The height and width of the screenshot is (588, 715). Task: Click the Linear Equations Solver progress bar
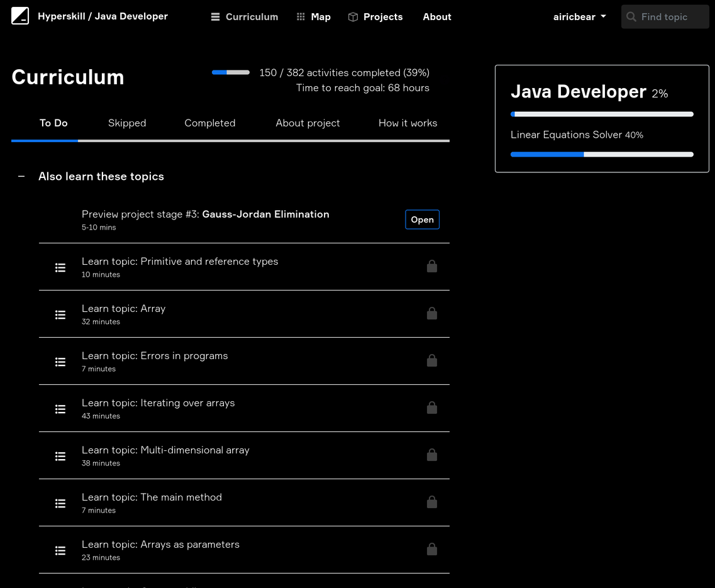pyautogui.click(x=602, y=154)
